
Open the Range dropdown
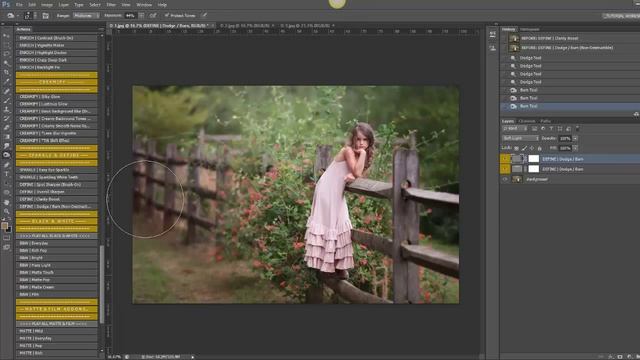(x=86, y=16)
